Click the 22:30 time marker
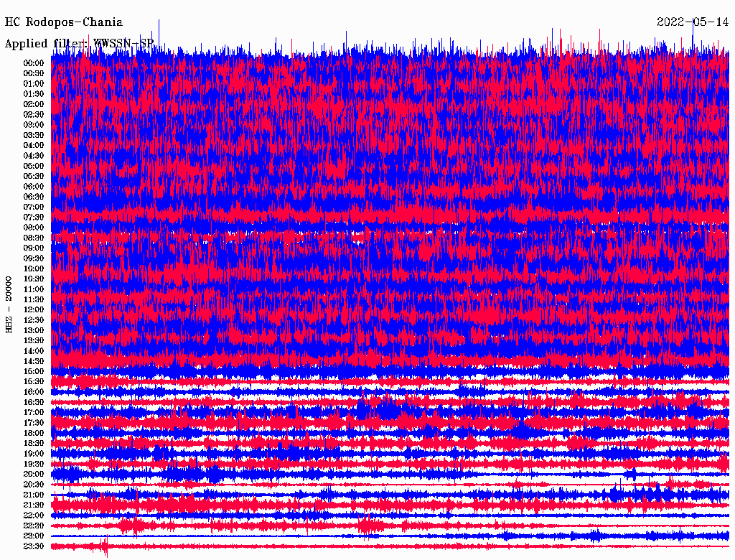 pyautogui.click(x=34, y=526)
